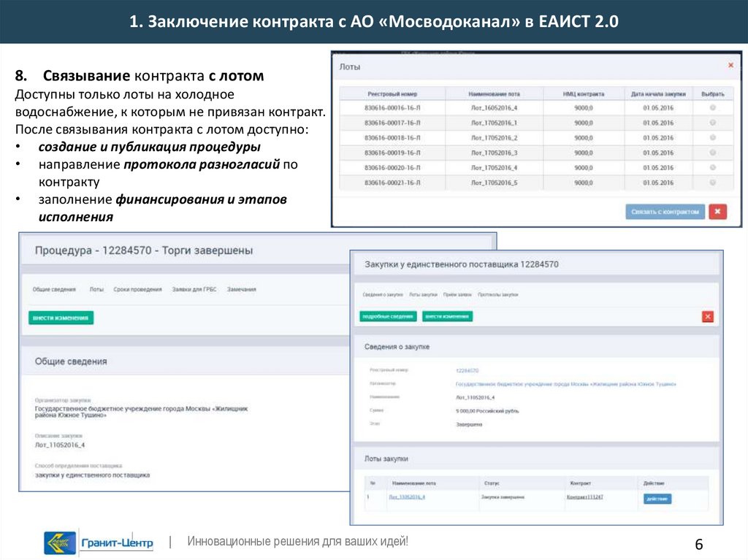Click the НМЦ контракта column header
Viewport: 748px width, 560px height.
coord(584,94)
